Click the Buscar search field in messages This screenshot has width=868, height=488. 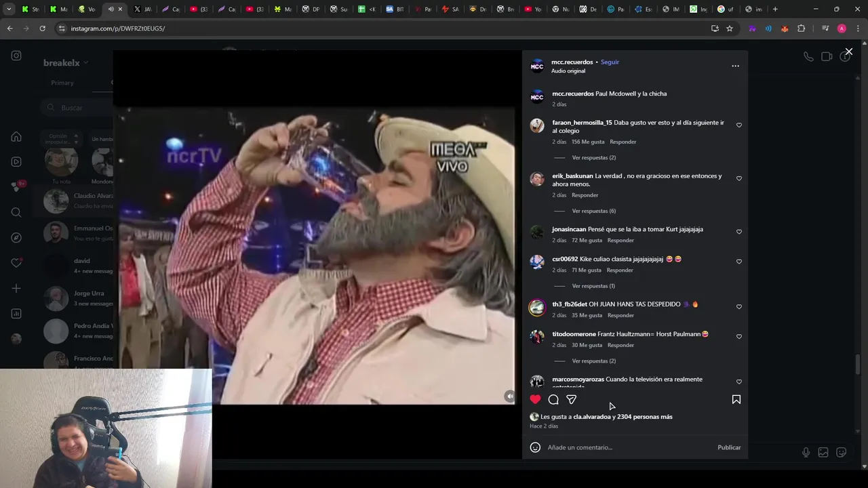(x=76, y=108)
